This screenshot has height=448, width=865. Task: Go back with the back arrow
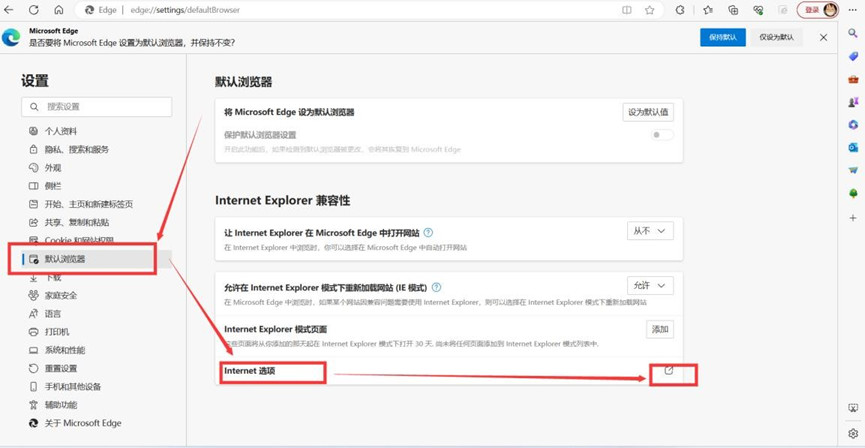(x=8, y=10)
